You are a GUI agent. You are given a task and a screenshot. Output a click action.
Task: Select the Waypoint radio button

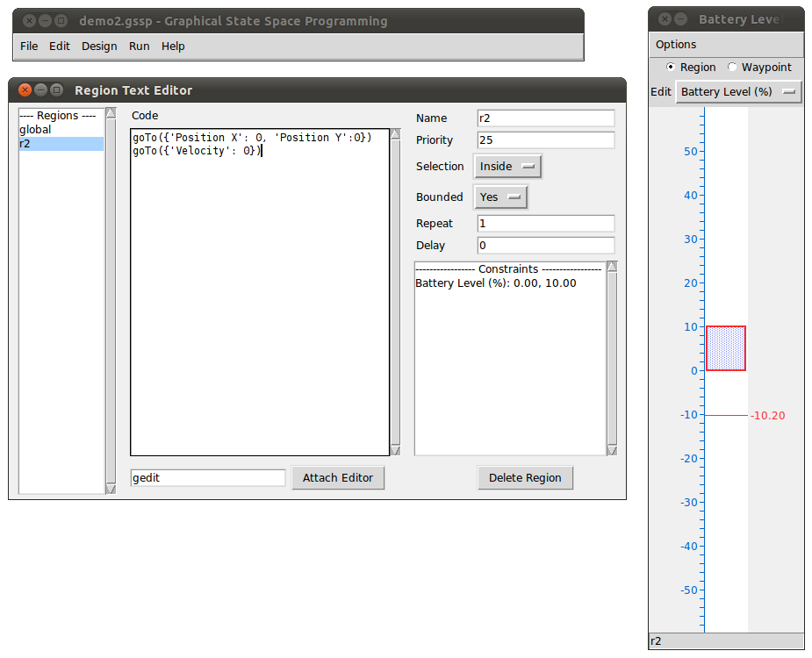click(x=734, y=67)
